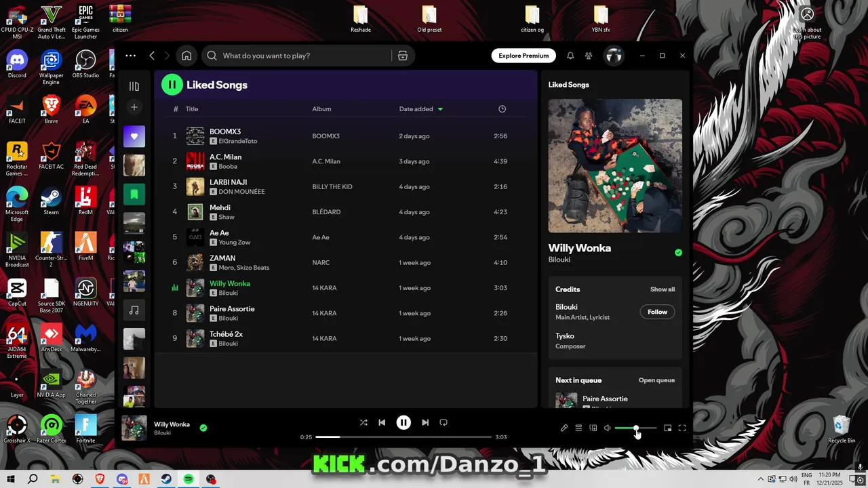Open Liked Songs heart tile in sidebar
Viewport: 868px width, 488px height.
(134, 136)
